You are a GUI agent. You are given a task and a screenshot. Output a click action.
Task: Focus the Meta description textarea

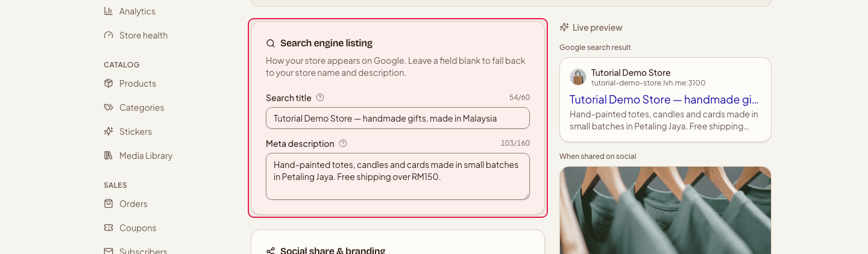click(398, 176)
